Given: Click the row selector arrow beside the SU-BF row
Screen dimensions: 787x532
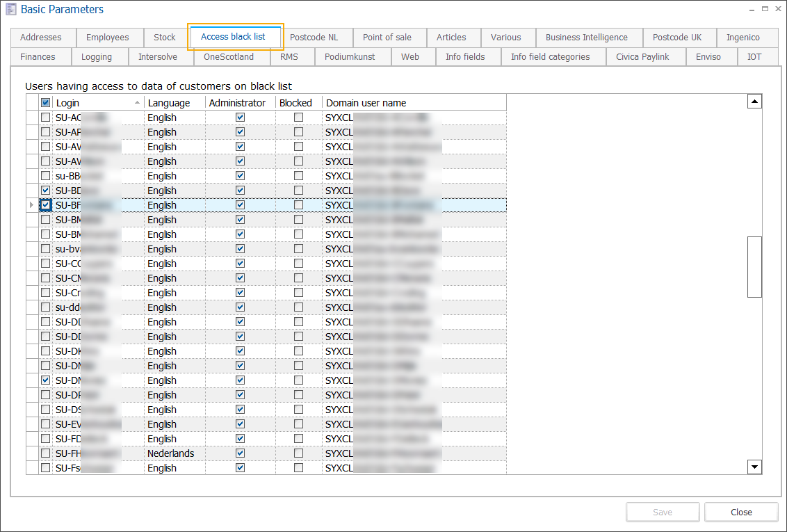Looking at the screenshot, I should 32,204.
